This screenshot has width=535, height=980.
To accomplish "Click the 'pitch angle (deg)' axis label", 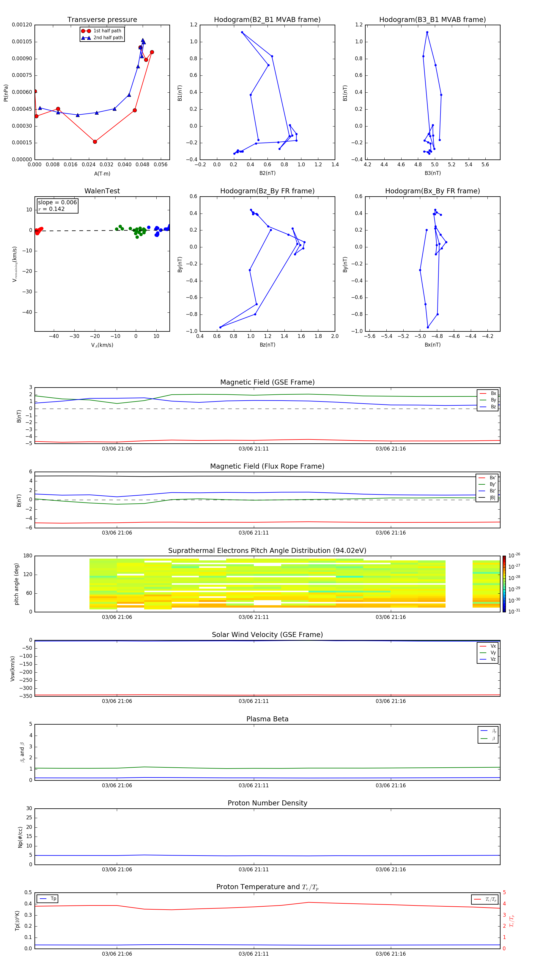I will 16,584.
